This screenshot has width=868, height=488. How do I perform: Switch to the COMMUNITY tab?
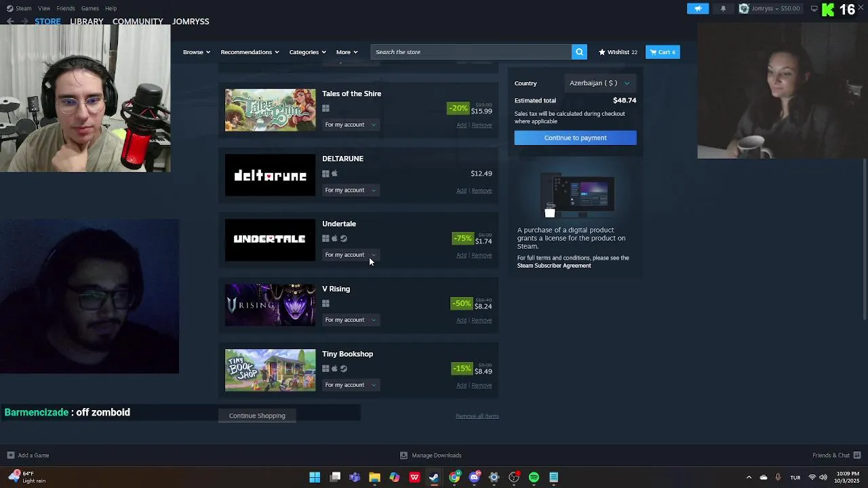tap(138, 22)
